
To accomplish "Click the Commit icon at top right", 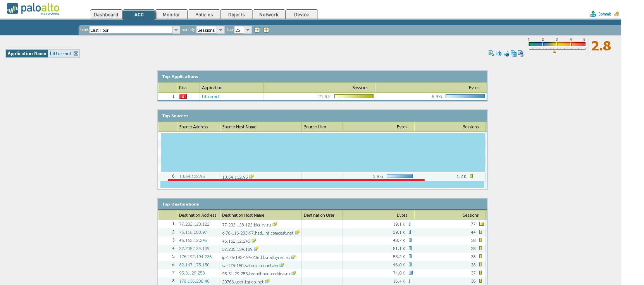I will (593, 14).
